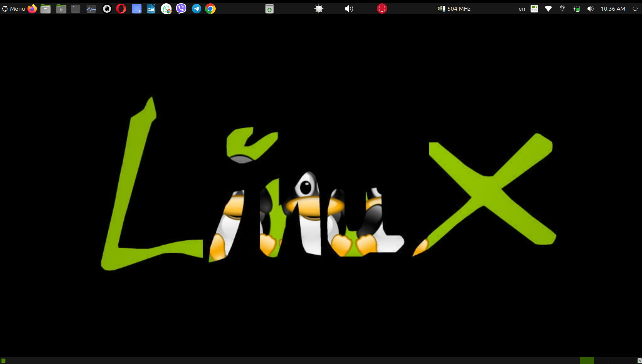Open the trash applet in top panel
This screenshot has width=642, height=364.
(270, 9)
